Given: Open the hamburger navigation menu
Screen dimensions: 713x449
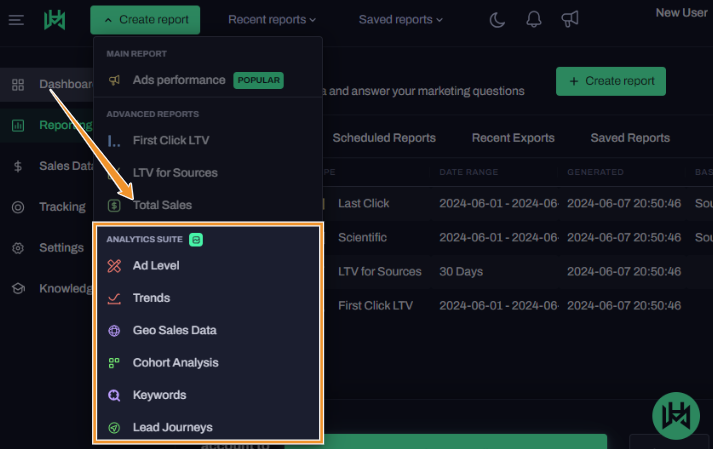Looking at the screenshot, I should tap(16, 20).
